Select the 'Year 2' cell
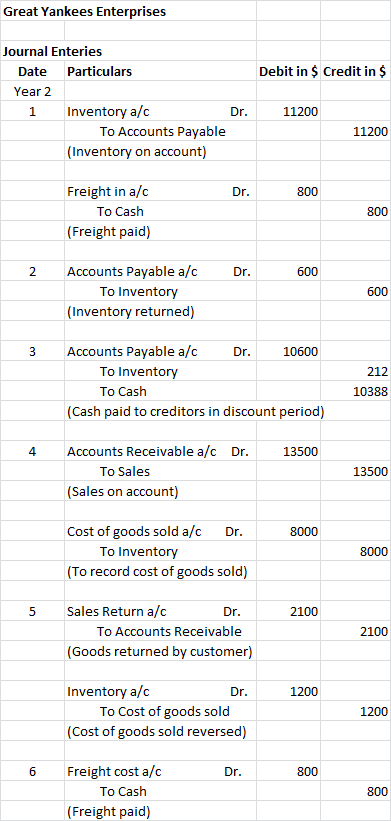Viewport: 391px width, 821px height. click(x=32, y=92)
